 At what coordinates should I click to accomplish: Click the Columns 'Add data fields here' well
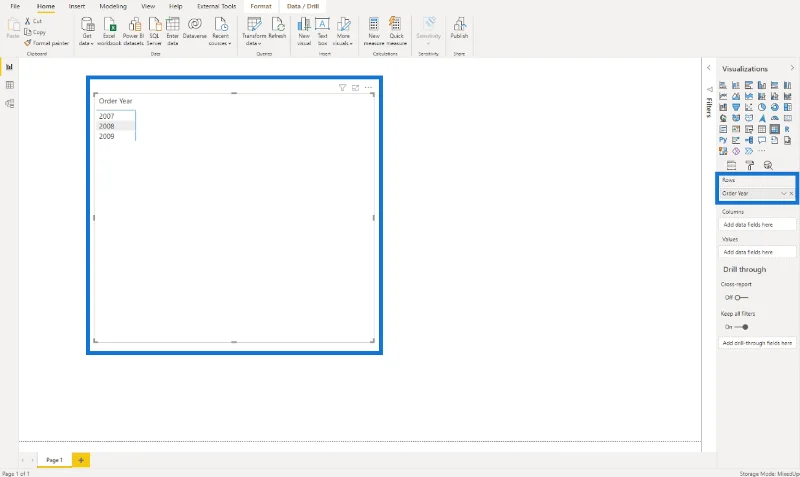point(757,224)
